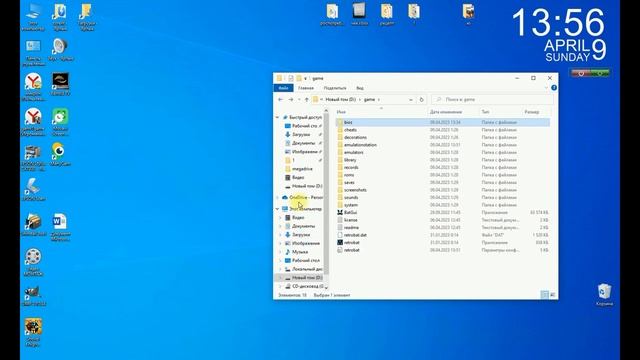Expand the ribbon with the chevron
This screenshot has height=360, width=640.
pos(546,88)
